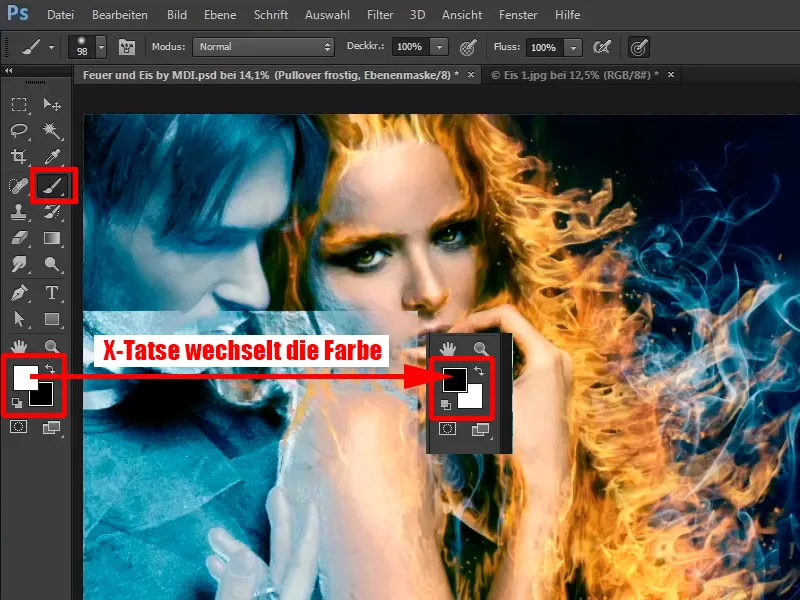Select the Brush tool in left toolbox
The image size is (800, 600).
pyautogui.click(x=53, y=186)
